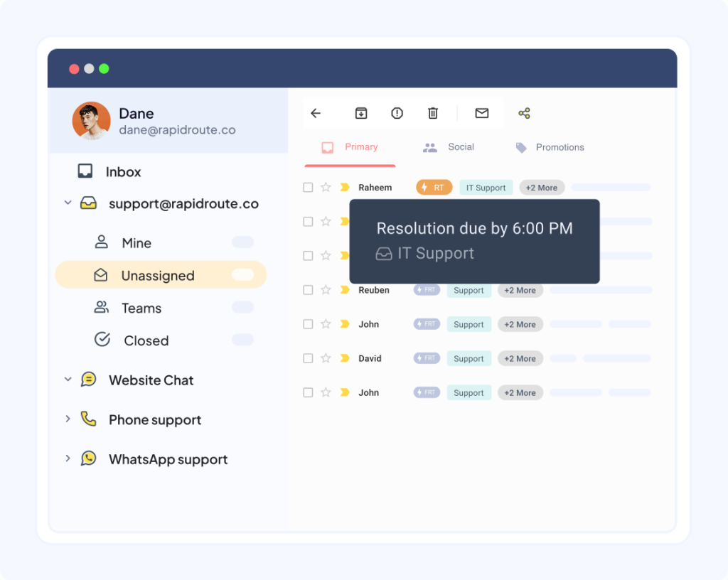Open WhatsApp support channel
This screenshot has width=728, height=580.
[168, 459]
